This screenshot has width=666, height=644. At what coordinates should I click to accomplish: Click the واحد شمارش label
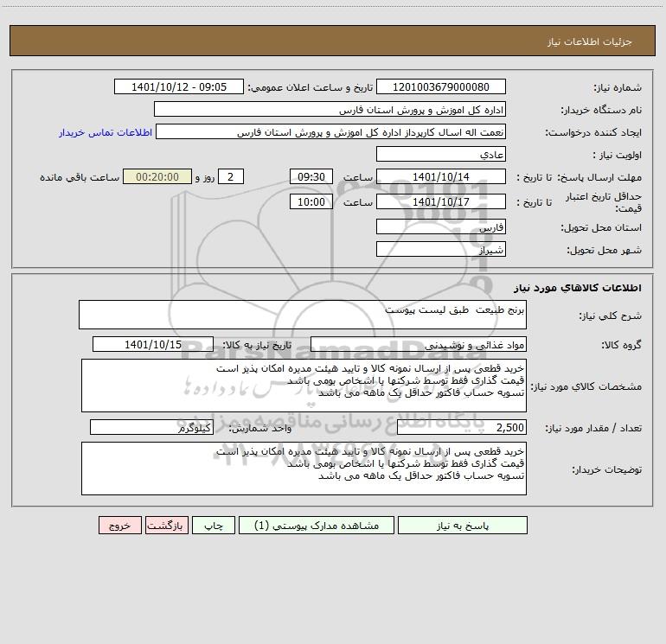(x=260, y=428)
